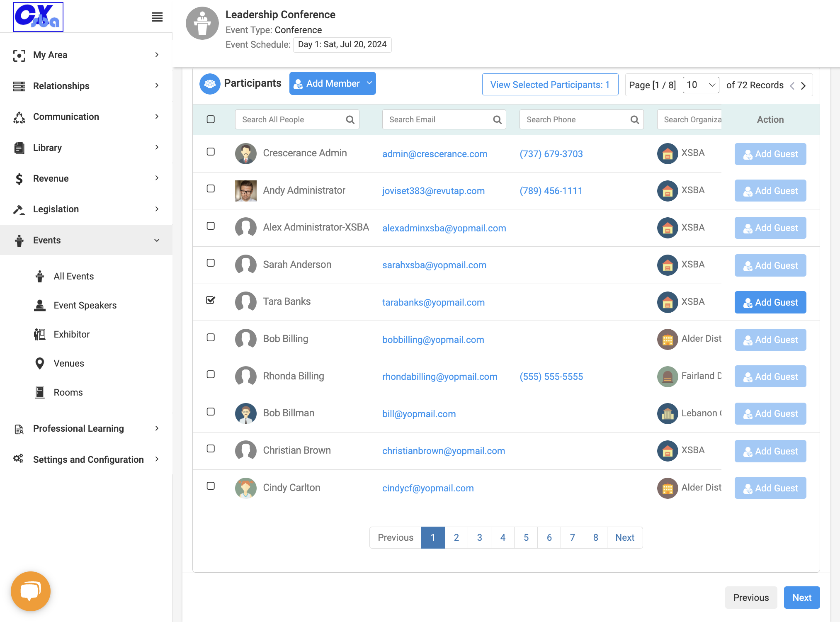Screen dimensions: 840x622
Task: Go to page 3 in pagination
Action: 479,537
